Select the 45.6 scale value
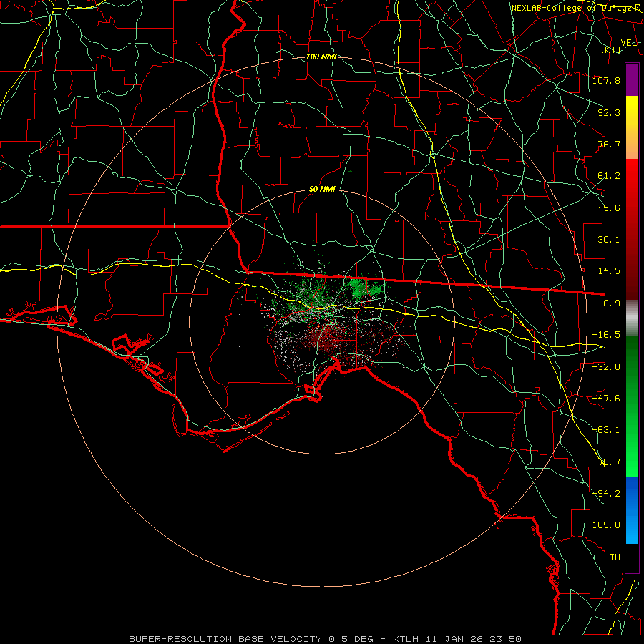The height and width of the screenshot is (644, 644). pyautogui.click(x=609, y=208)
